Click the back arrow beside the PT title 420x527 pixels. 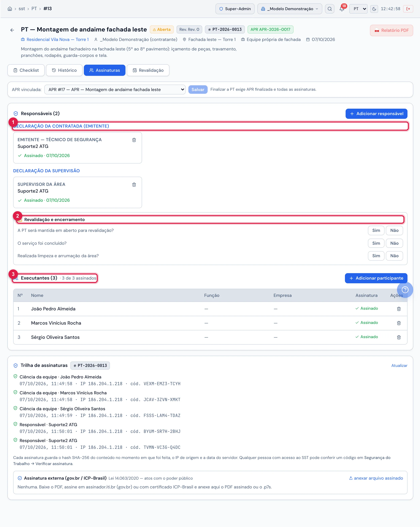(x=12, y=30)
